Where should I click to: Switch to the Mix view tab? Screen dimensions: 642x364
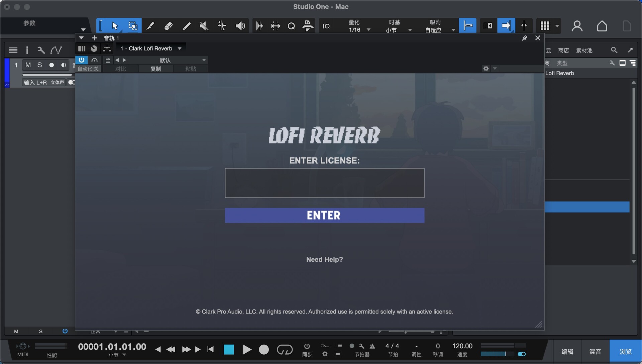[595, 352]
